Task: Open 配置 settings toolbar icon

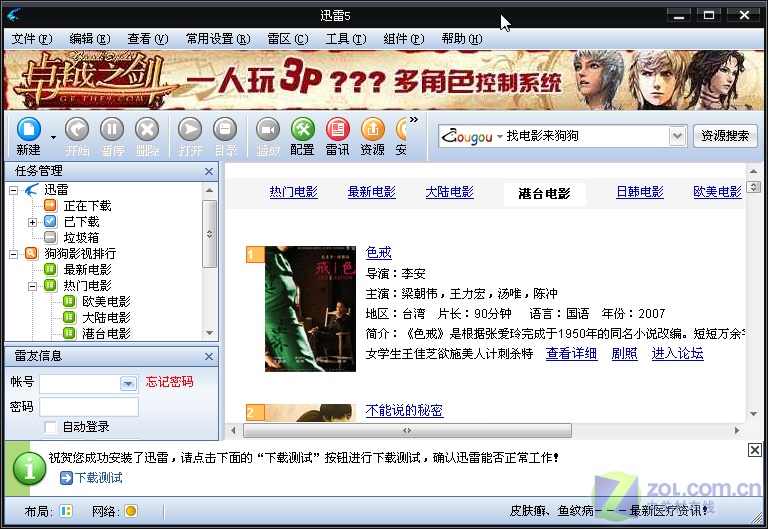Action: pyautogui.click(x=303, y=130)
